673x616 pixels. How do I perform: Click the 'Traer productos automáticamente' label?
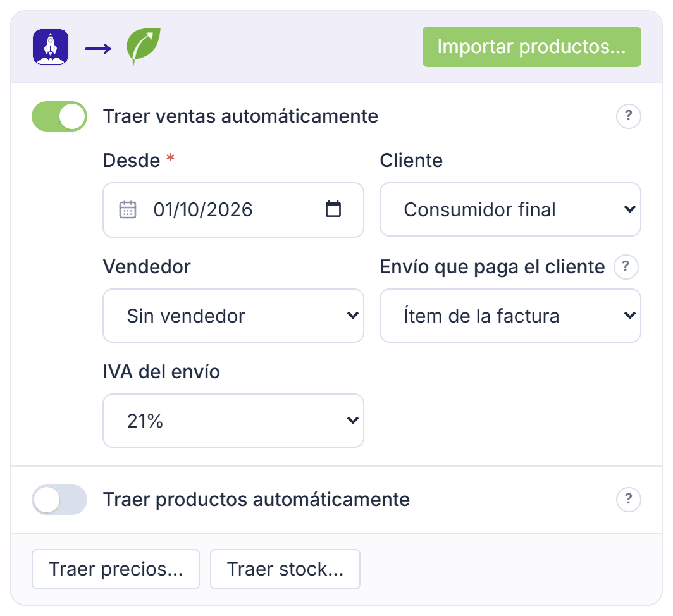[x=256, y=500]
